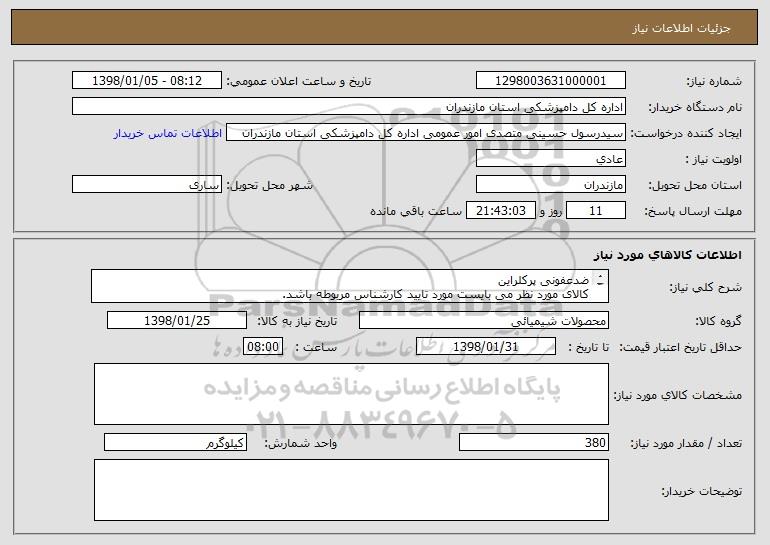Viewport: 770px width, 545px height.
Task: Click the label حداقل تاریخ اعتبار قیمت
Action: coord(681,348)
